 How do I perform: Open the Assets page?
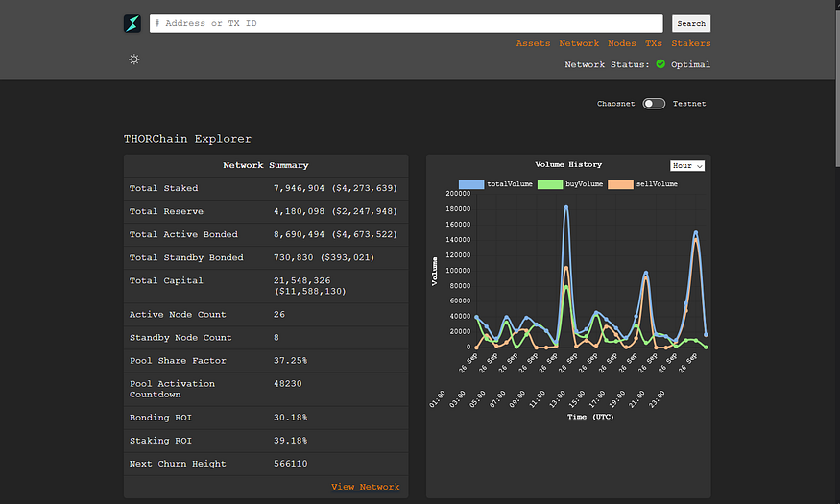(533, 43)
